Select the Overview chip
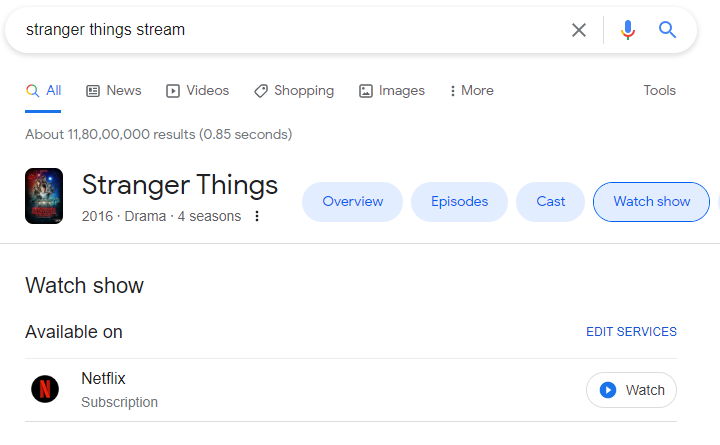Image resolution: width=720 pixels, height=445 pixels. (x=352, y=202)
